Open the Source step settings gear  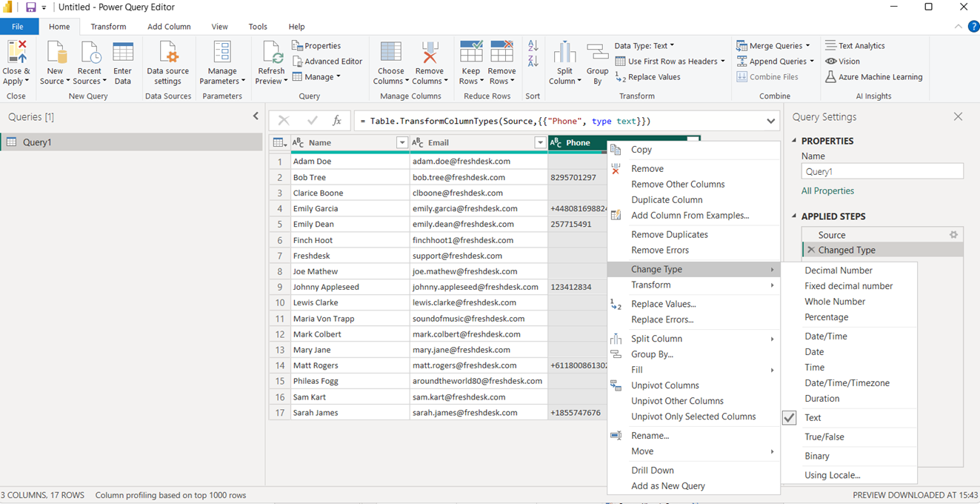point(953,235)
